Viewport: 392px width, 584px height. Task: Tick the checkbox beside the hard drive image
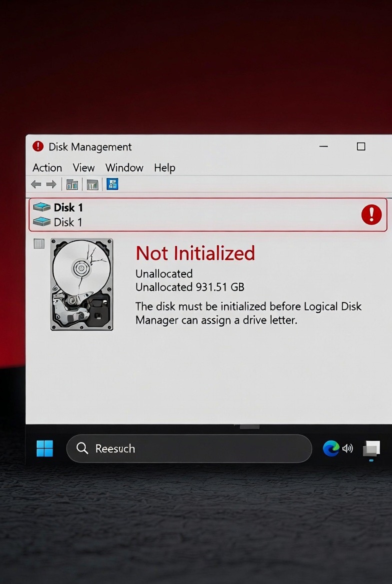point(39,243)
